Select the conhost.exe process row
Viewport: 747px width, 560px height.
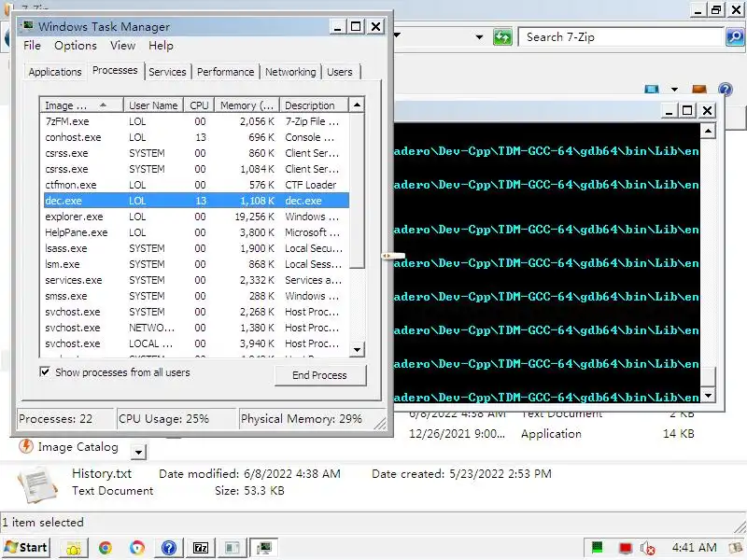click(x=196, y=137)
